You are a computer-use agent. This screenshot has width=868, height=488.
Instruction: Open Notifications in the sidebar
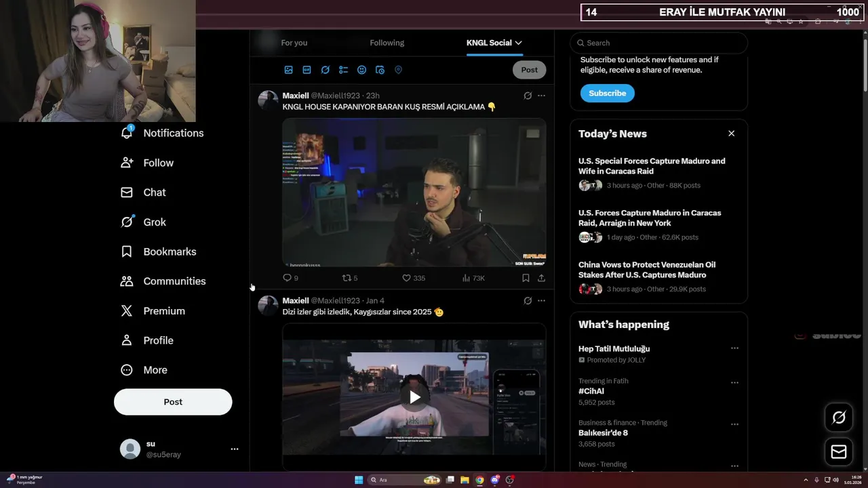tap(162, 133)
